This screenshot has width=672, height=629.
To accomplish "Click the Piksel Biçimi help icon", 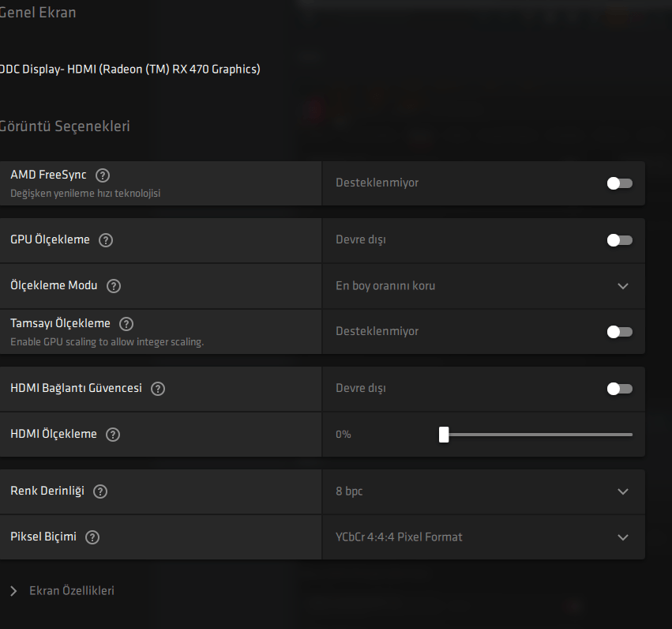I will pos(92,537).
